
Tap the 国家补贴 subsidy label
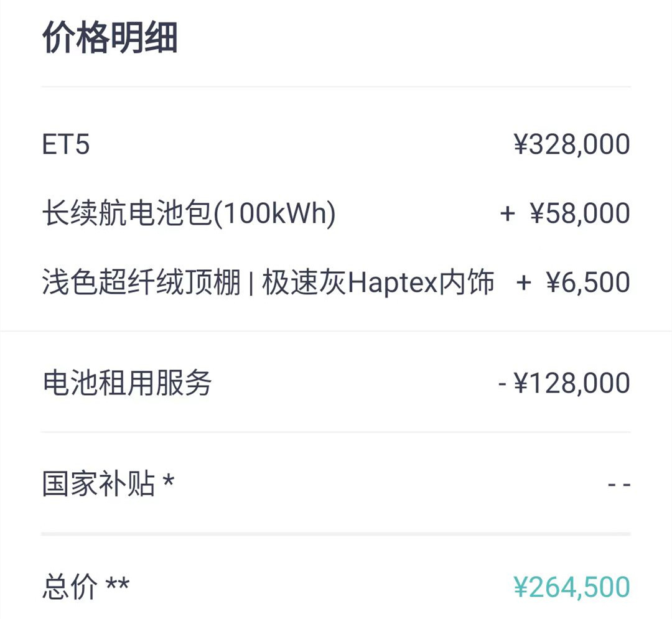point(98,484)
